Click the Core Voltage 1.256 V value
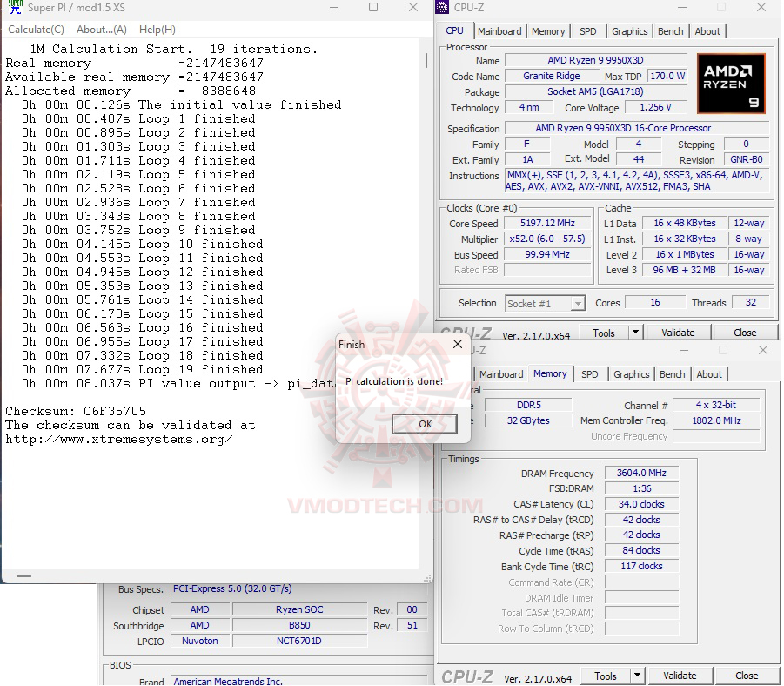The height and width of the screenshot is (686, 784). pos(655,107)
